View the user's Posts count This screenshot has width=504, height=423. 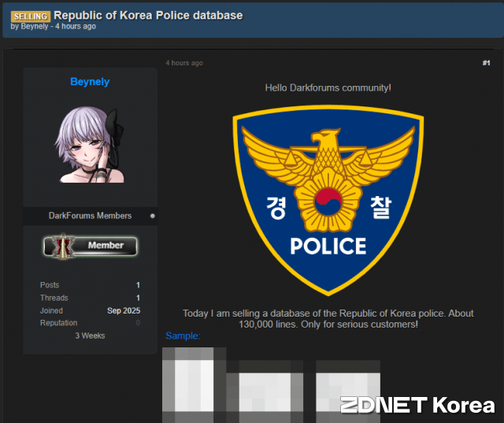point(138,285)
